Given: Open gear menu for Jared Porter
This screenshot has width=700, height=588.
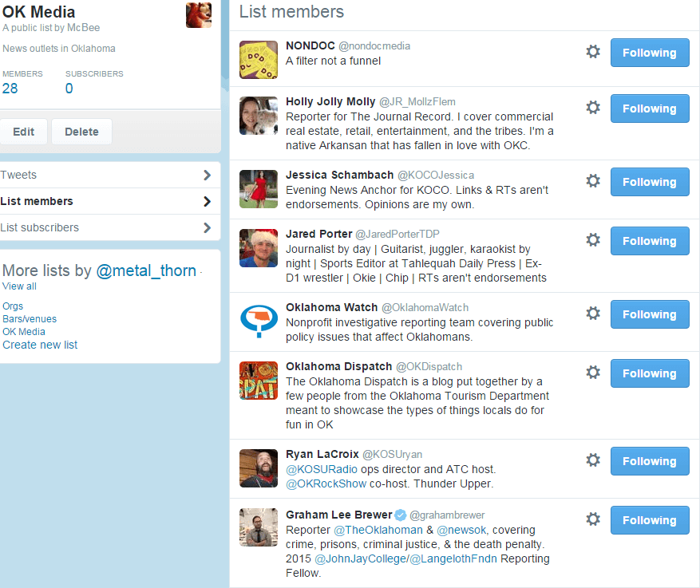Looking at the screenshot, I should click(x=593, y=240).
